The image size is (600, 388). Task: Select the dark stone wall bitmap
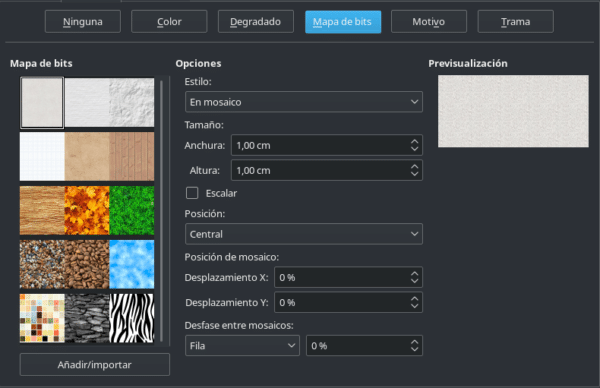87,318
